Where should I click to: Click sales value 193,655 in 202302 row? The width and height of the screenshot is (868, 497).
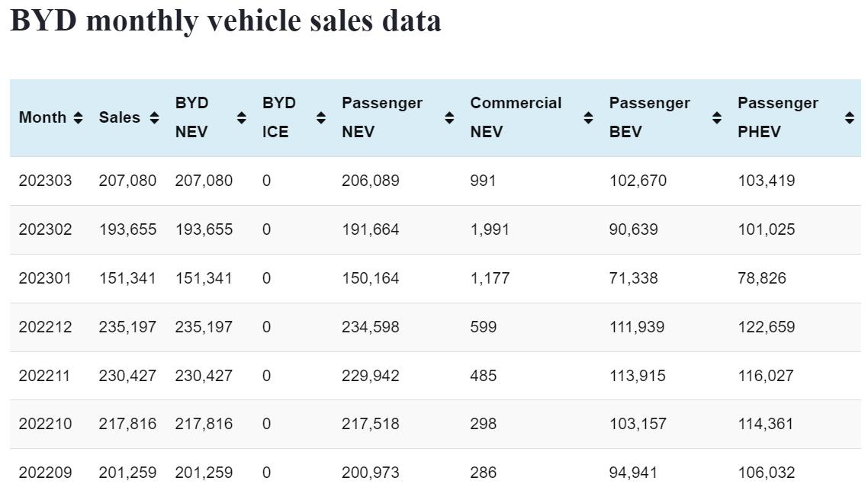tap(127, 230)
